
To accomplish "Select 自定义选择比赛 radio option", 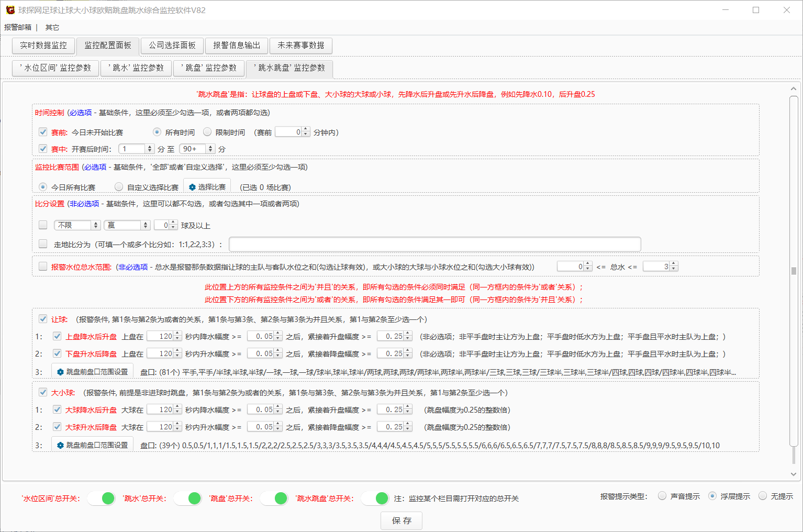I will pyautogui.click(x=119, y=187).
